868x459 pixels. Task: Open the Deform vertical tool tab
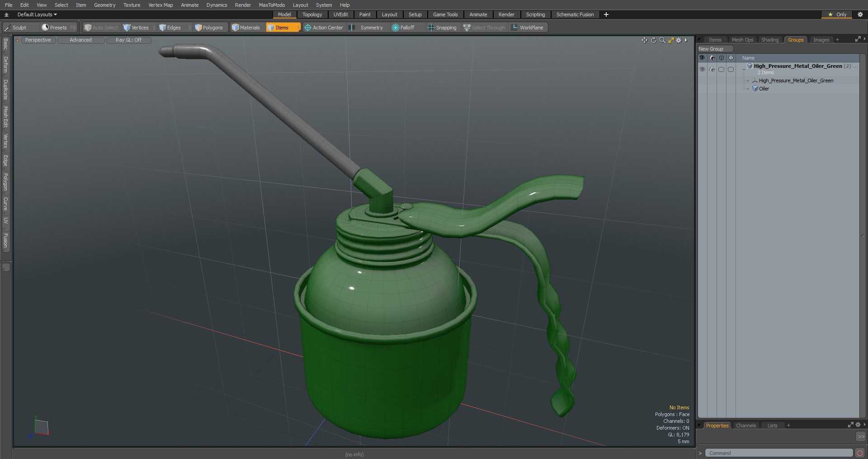click(5, 65)
